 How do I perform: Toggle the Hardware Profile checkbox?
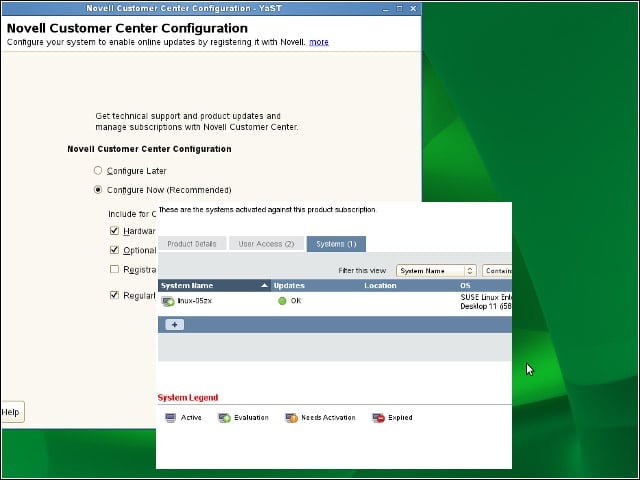(x=114, y=231)
